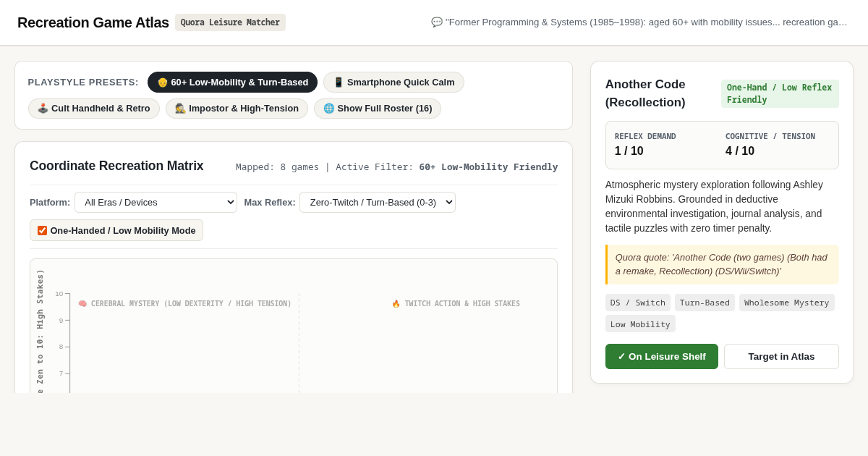Click the Recreation Game Atlas title
Screen dimensions: 868x456
coord(93,22)
